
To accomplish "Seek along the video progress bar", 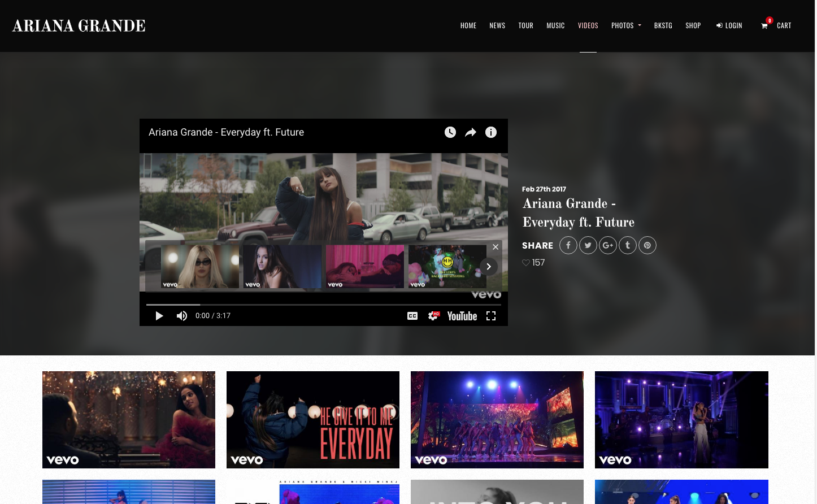I will click(324, 305).
